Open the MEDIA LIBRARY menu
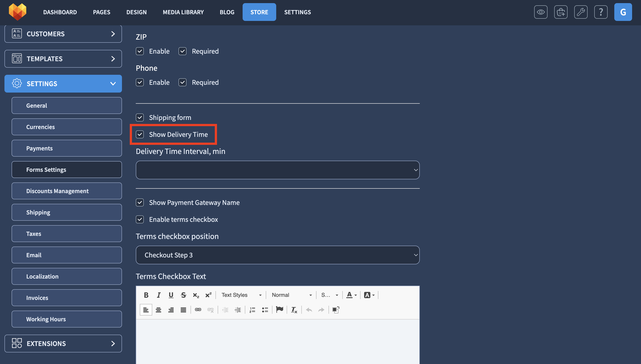The image size is (641, 364). point(183,12)
